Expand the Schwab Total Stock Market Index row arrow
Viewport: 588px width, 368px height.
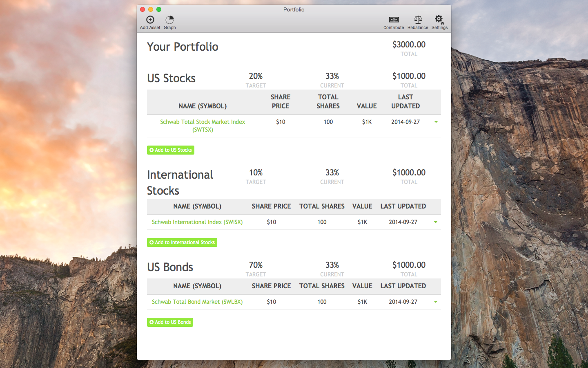pos(436,122)
